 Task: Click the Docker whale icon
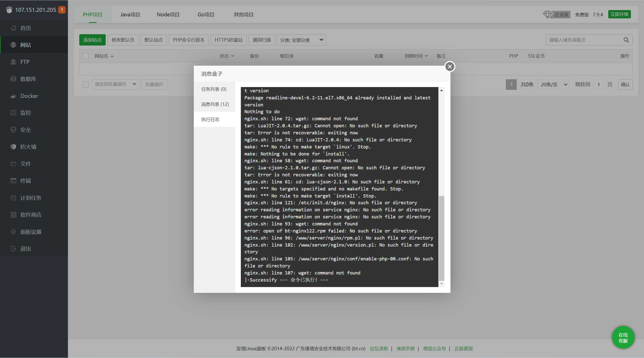[x=13, y=96]
